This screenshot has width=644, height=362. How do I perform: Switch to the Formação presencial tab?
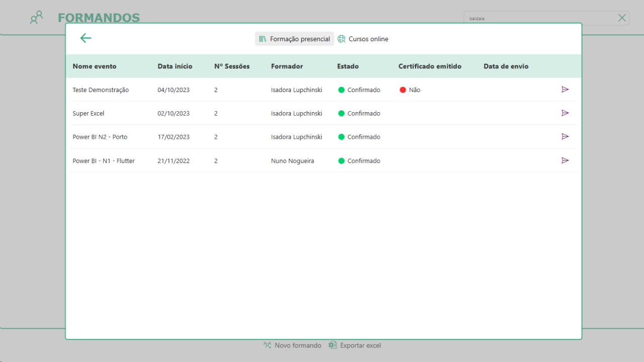[x=294, y=39]
